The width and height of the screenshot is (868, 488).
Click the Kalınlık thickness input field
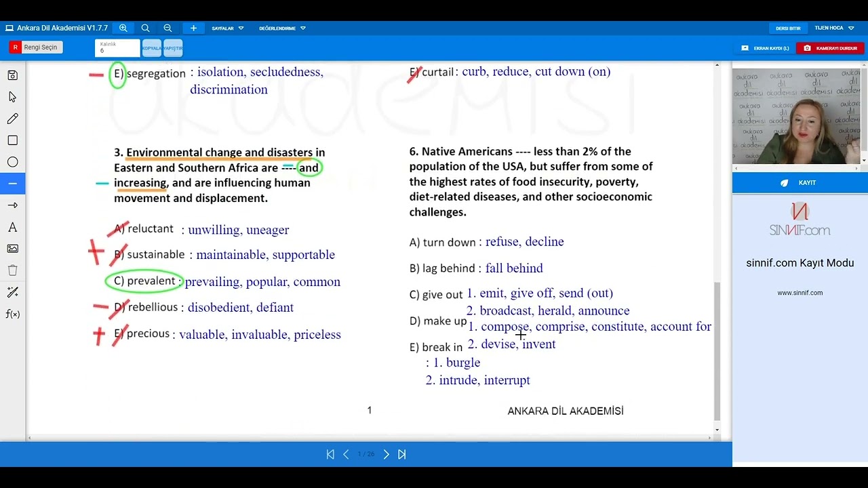pos(117,48)
